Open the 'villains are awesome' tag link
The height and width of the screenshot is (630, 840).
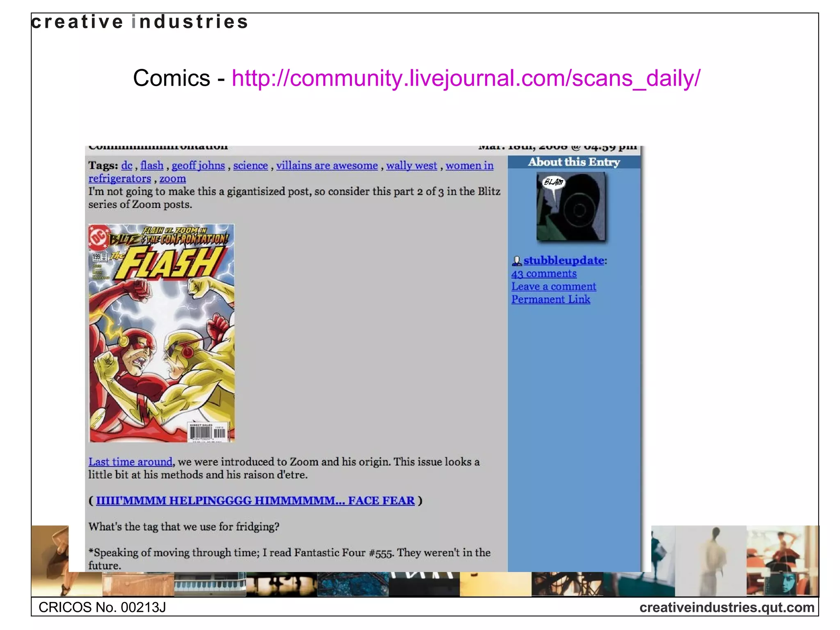327,165
